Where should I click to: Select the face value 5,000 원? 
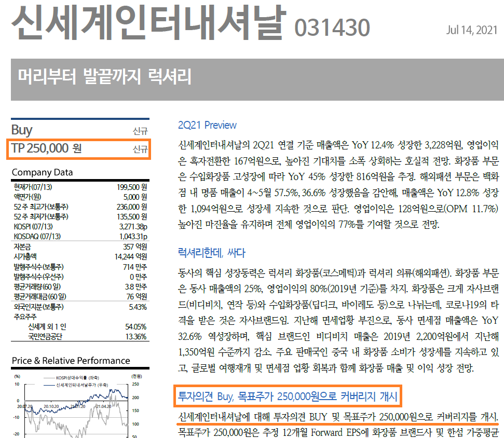tap(135, 197)
